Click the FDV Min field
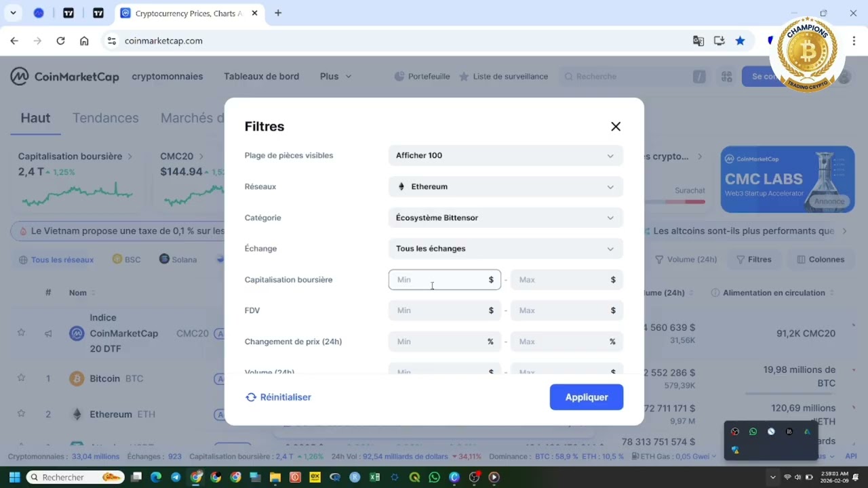The height and width of the screenshot is (488, 868). tap(444, 310)
